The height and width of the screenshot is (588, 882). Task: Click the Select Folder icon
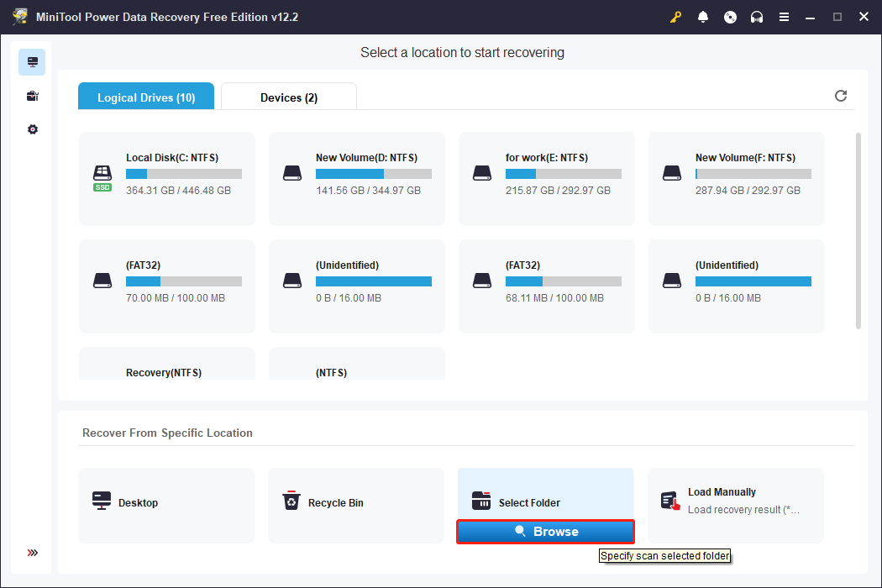(x=481, y=501)
